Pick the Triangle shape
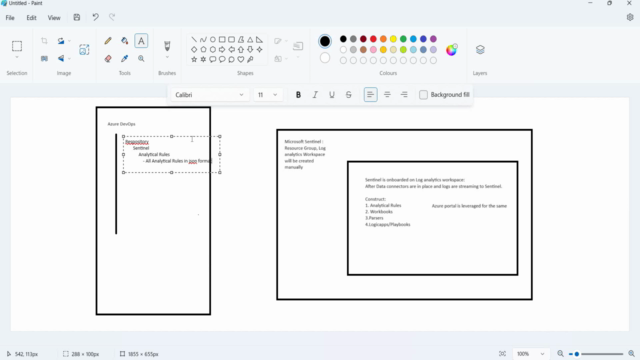This screenshot has height=360, width=640. pyautogui.click(x=250, y=40)
